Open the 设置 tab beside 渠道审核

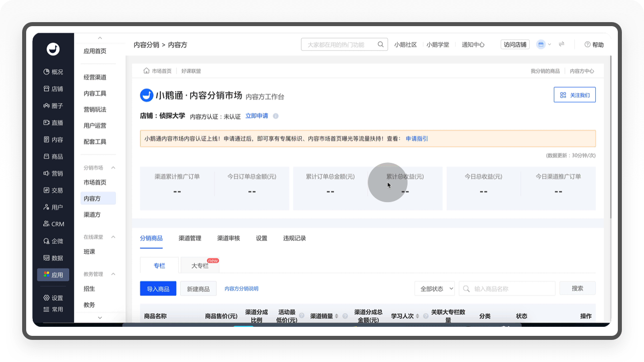point(262,238)
